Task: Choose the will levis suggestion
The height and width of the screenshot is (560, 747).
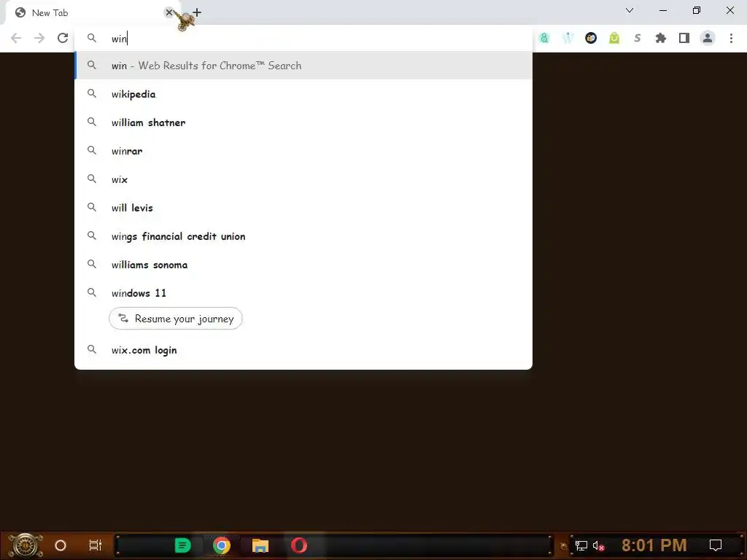Action: point(303,208)
